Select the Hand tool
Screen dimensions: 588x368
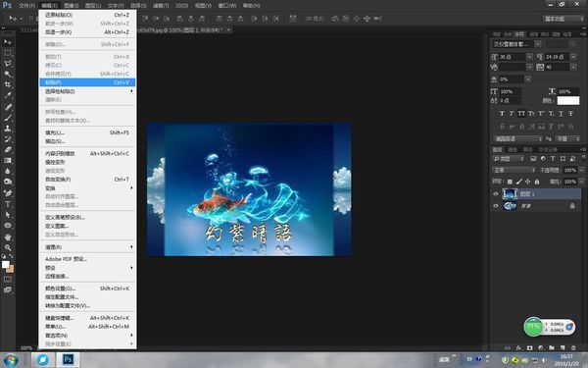click(x=8, y=237)
